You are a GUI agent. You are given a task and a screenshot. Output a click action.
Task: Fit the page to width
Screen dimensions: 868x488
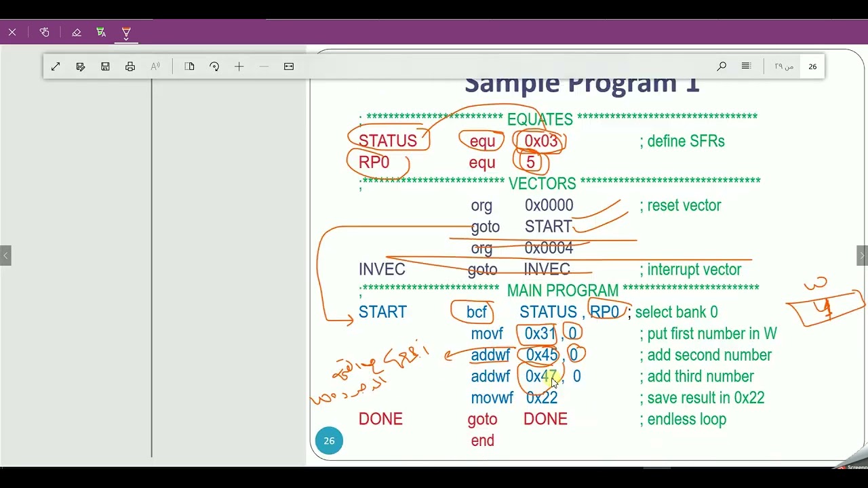coord(289,66)
